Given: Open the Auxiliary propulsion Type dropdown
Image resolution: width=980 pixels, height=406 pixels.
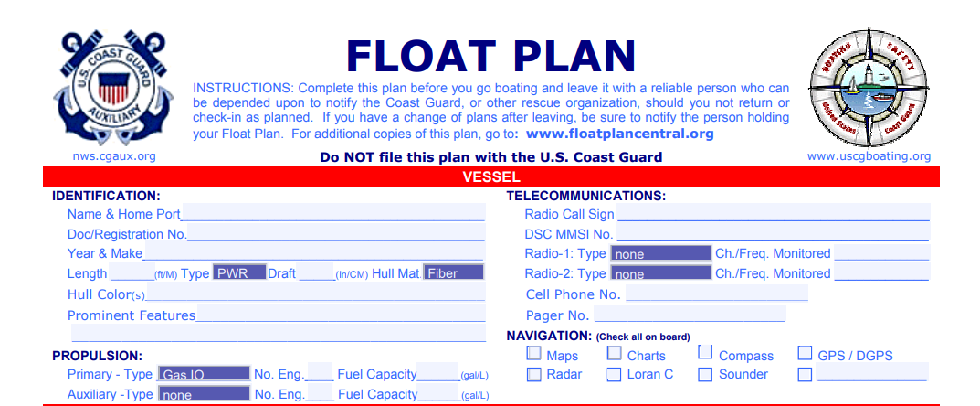Looking at the screenshot, I should coord(204,394).
